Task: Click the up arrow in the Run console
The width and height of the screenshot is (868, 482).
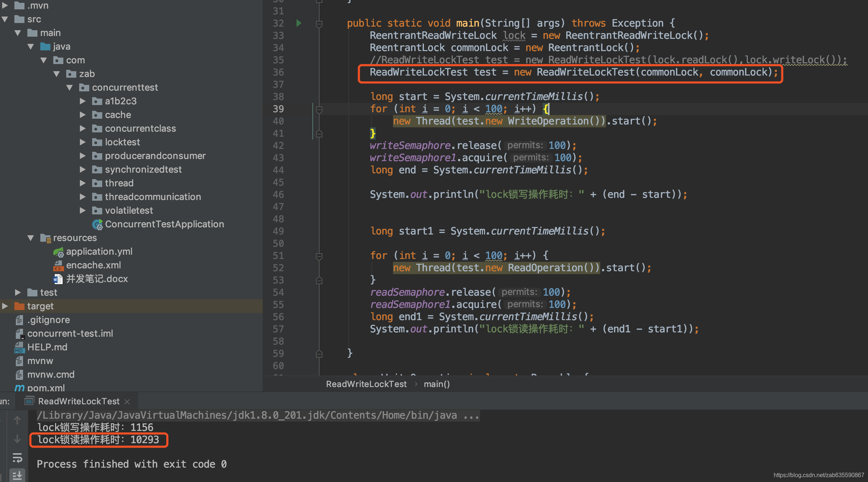Action: (17, 420)
